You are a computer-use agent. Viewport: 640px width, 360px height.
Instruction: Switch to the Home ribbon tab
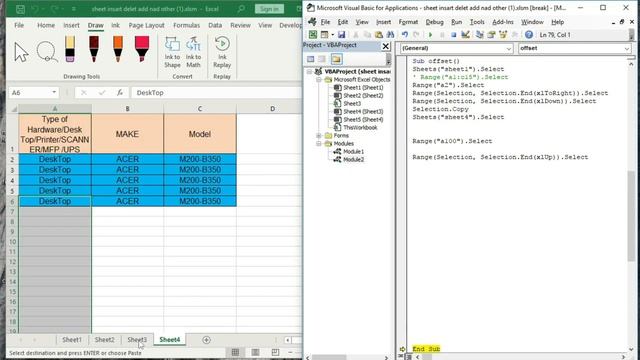[x=46, y=25]
